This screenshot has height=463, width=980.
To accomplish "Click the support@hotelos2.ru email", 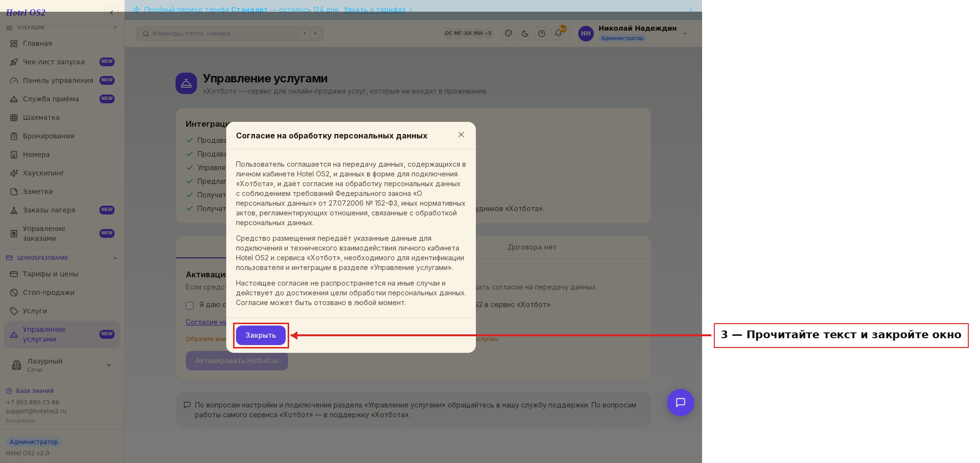I will click(36, 411).
